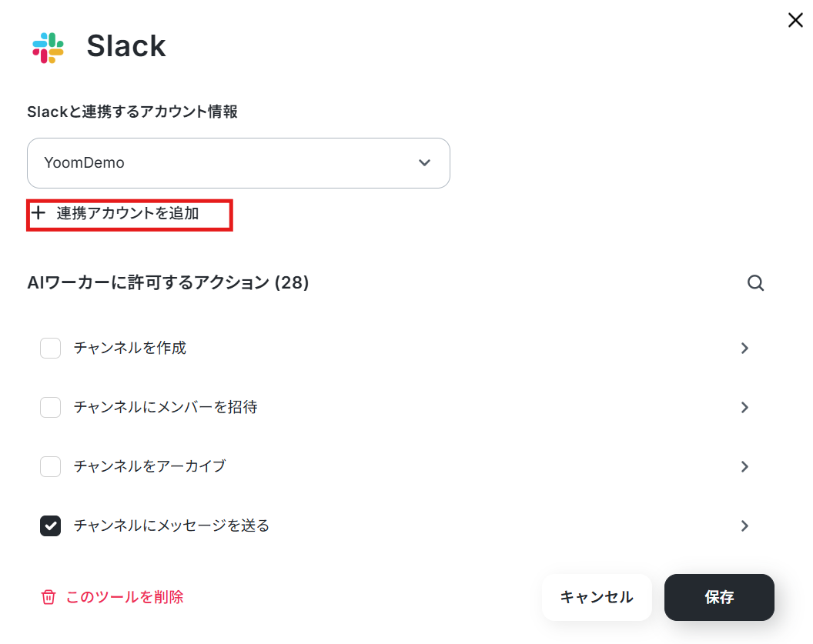Uncheck チャンネルにメッセージを送る action
Image resolution: width=813 pixels, height=644 pixels.
coord(50,526)
